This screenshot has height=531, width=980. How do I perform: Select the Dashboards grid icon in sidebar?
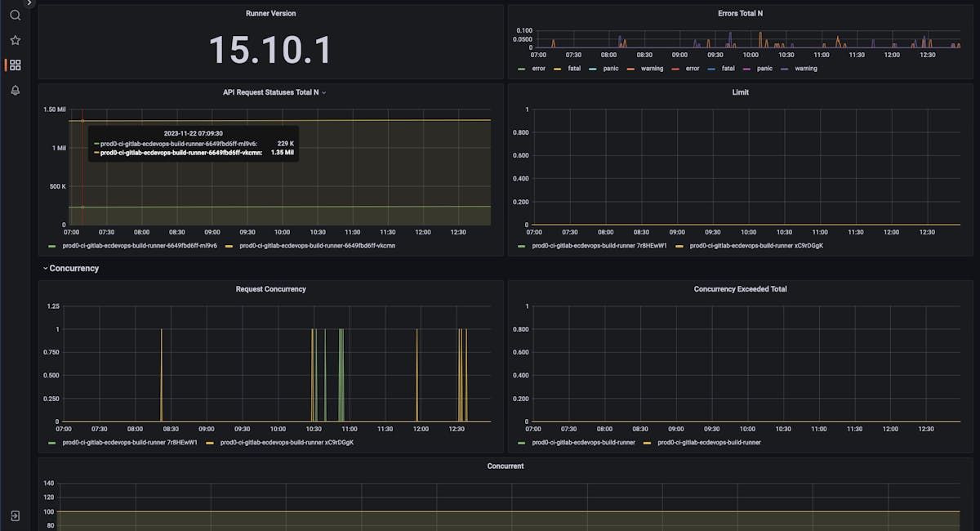(15, 65)
